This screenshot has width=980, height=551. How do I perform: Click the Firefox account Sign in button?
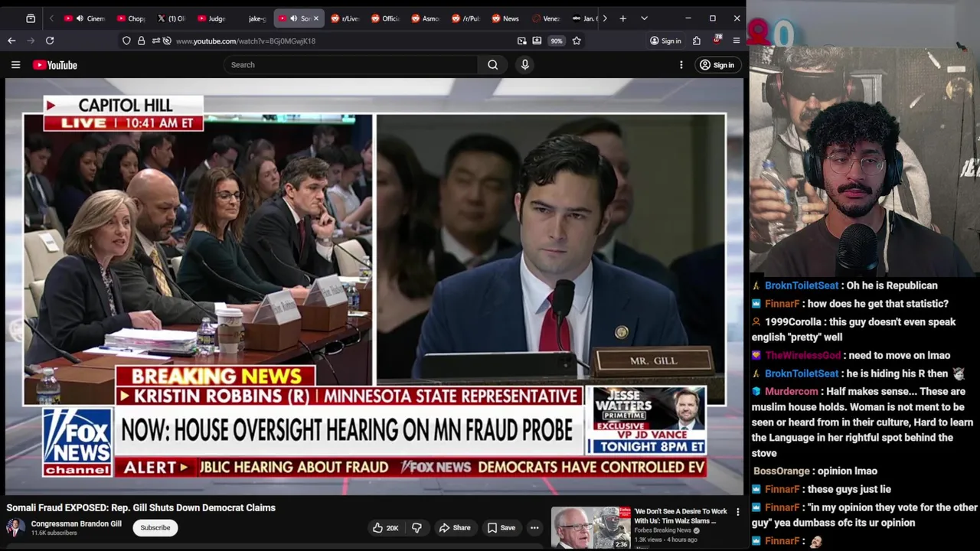coord(665,41)
